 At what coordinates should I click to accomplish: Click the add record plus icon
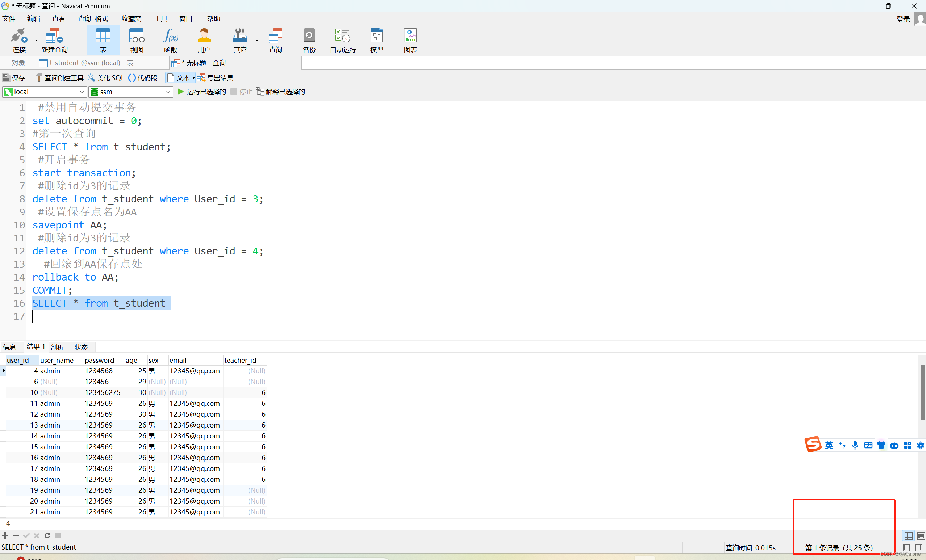[5, 536]
